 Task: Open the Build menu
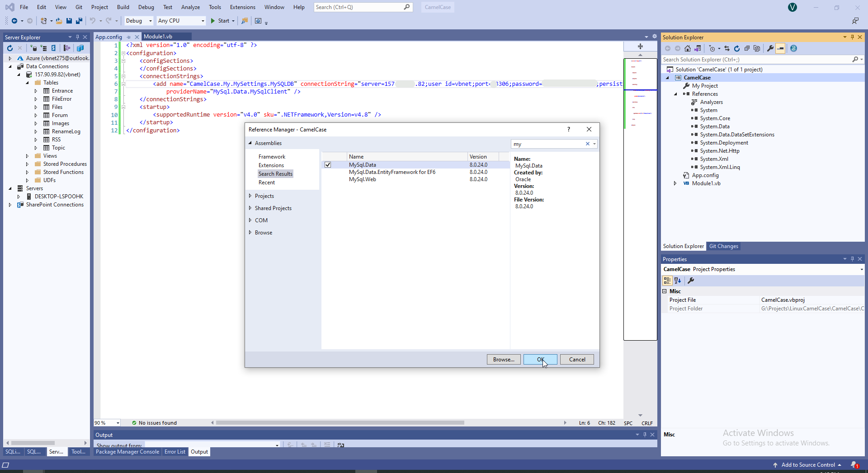pos(123,7)
